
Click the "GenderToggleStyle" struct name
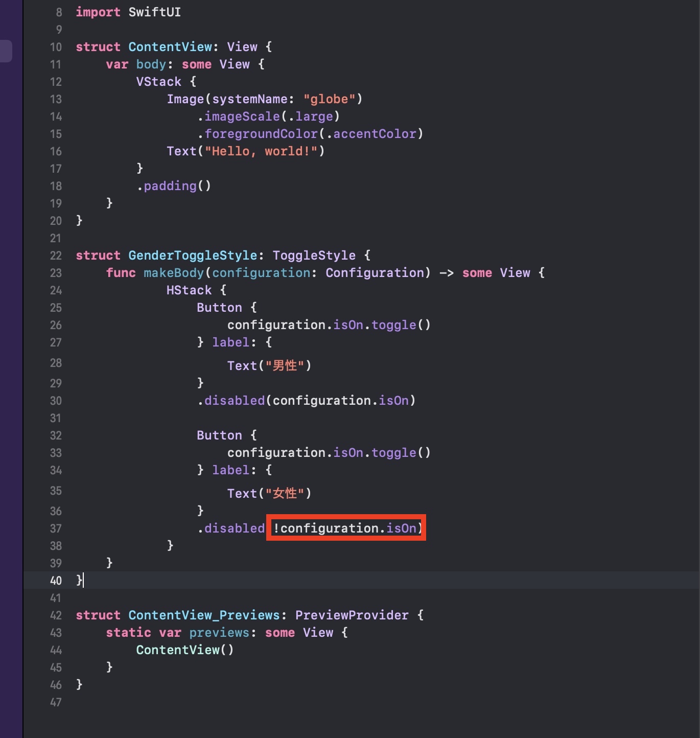193,256
